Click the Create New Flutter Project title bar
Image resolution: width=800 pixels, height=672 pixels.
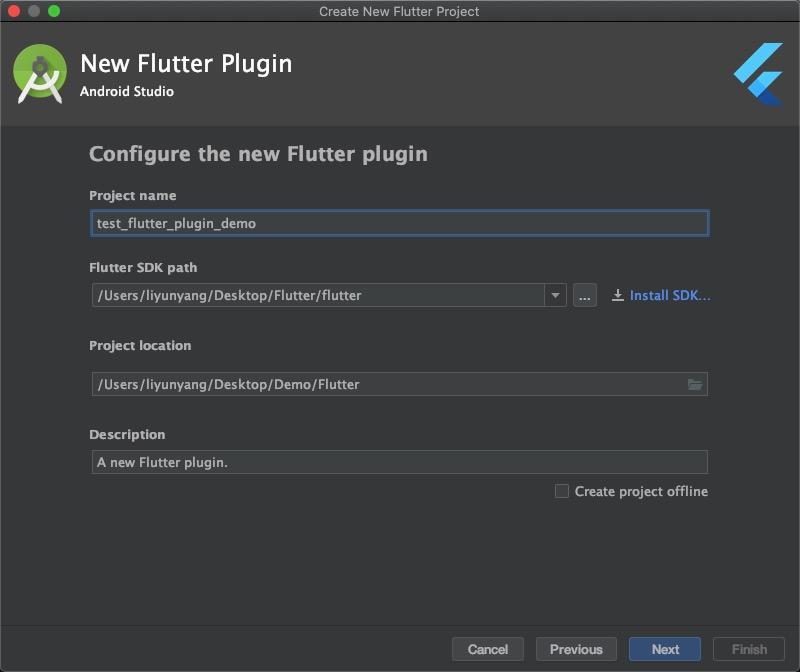coord(399,11)
